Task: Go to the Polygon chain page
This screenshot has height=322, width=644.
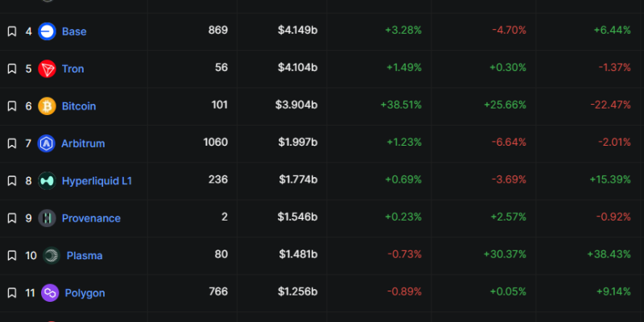Action: [85, 293]
